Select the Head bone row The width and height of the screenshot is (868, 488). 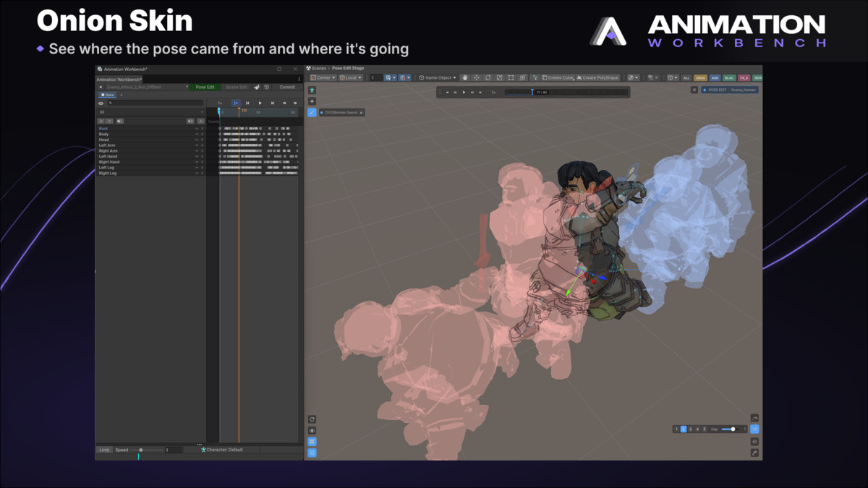point(151,140)
